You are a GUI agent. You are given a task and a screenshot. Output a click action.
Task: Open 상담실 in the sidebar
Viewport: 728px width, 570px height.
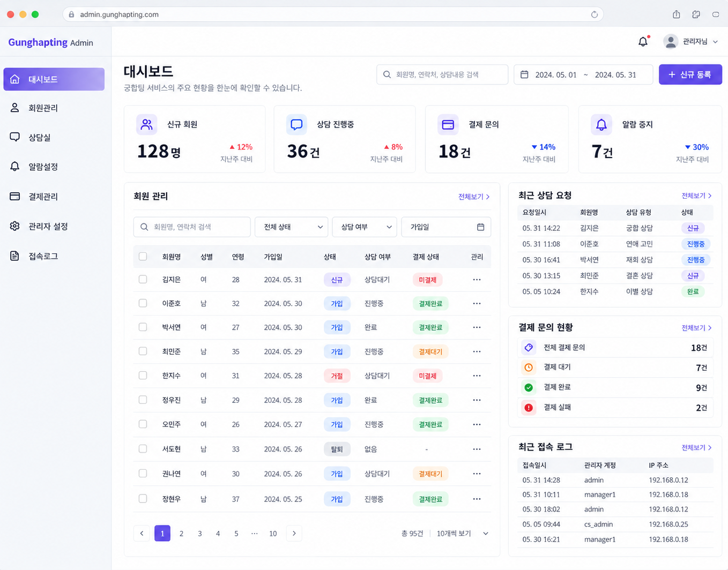coord(54,137)
